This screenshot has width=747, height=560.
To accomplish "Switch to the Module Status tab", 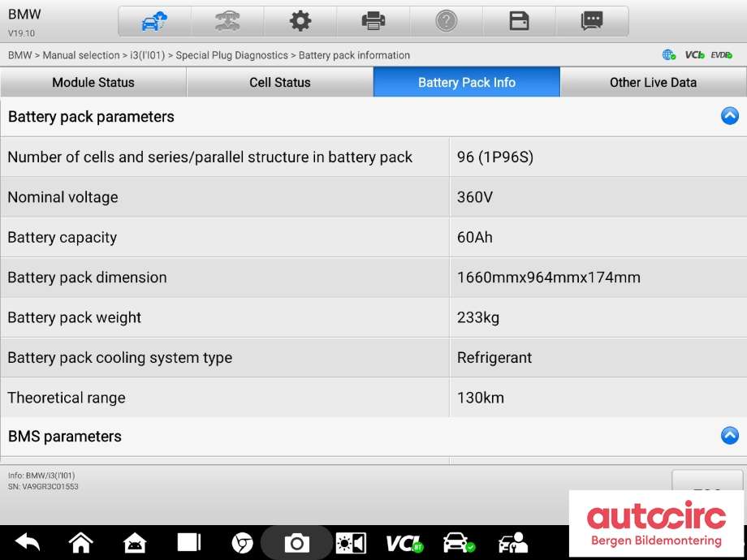I will tap(93, 82).
